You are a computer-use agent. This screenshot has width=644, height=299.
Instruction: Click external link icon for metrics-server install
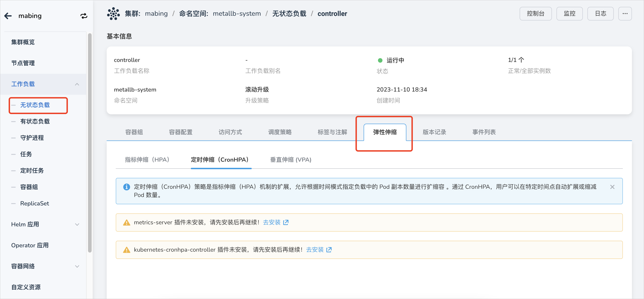click(x=286, y=222)
